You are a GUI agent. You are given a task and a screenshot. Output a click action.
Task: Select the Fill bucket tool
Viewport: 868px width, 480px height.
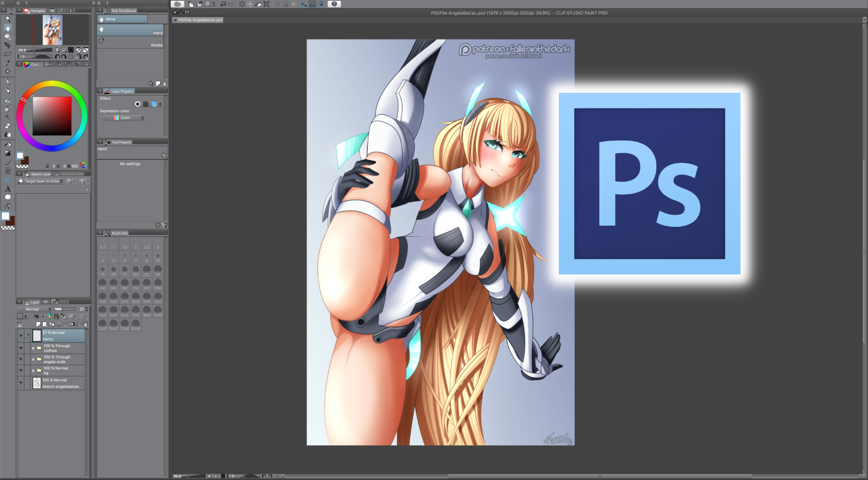point(8,144)
